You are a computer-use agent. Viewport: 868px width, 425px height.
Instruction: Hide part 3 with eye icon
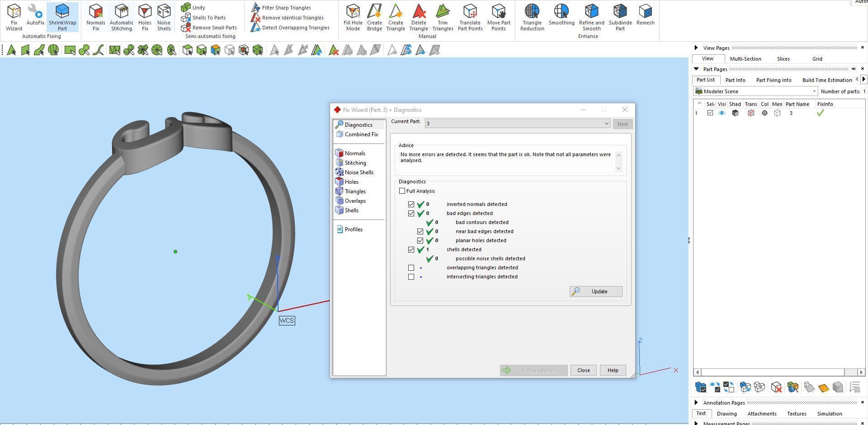click(x=722, y=113)
